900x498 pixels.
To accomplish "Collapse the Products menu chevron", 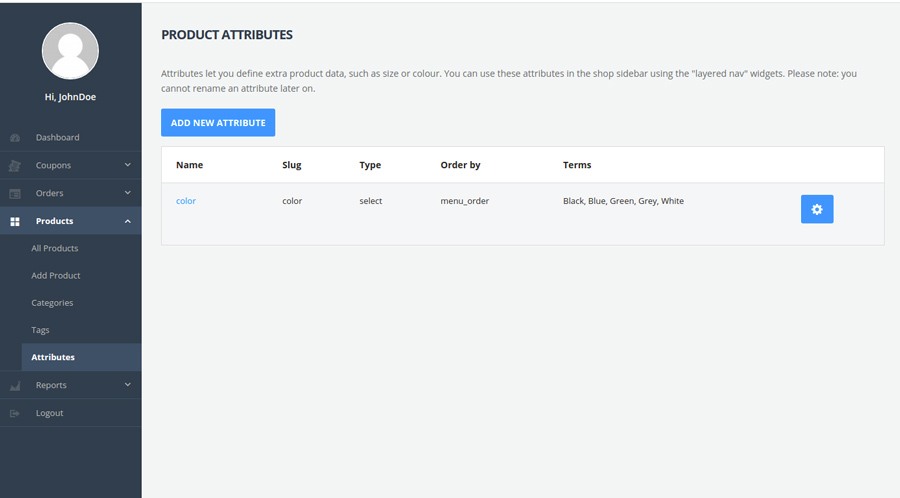I will [x=127, y=221].
